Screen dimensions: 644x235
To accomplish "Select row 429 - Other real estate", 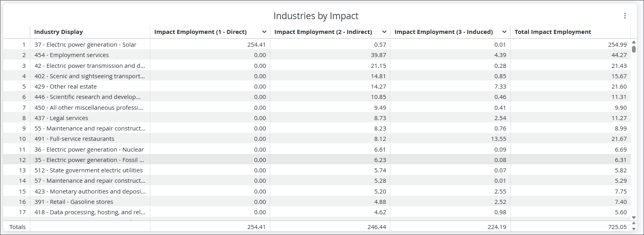I will pos(317,87).
